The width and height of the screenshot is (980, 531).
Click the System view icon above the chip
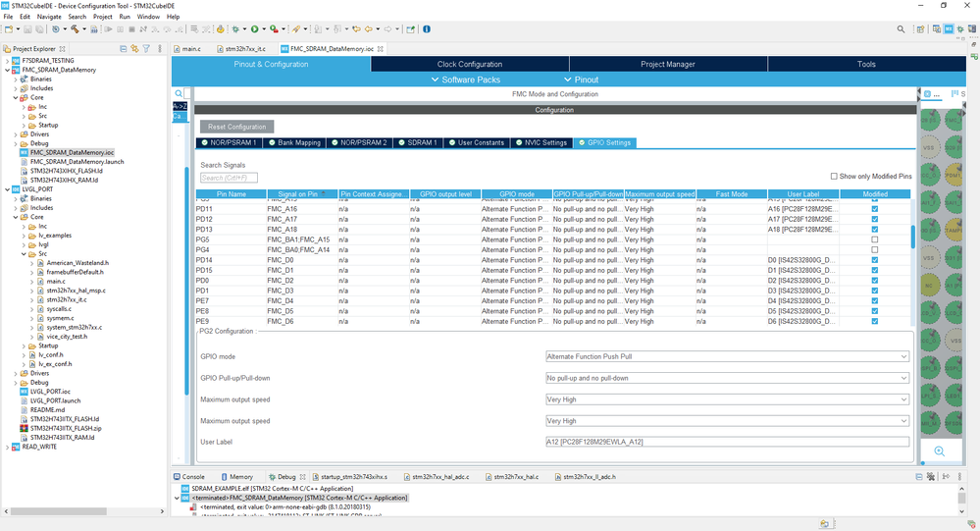(955, 94)
